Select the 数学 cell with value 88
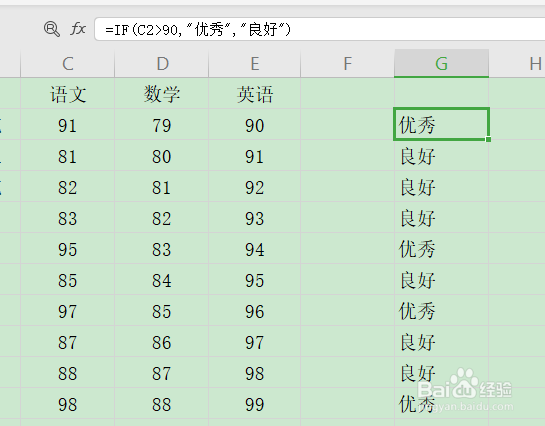The image size is (545, 426). [162, 403]
